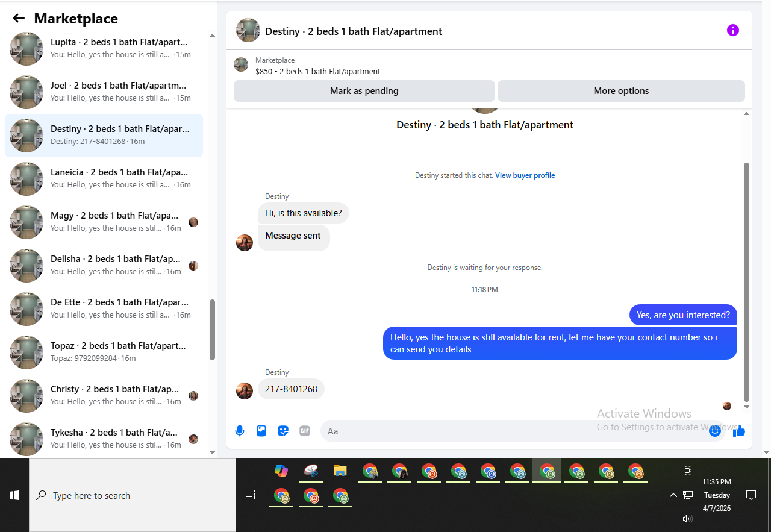
Task: Click the "Hi, is this available?" message
Action: (304, 213)
